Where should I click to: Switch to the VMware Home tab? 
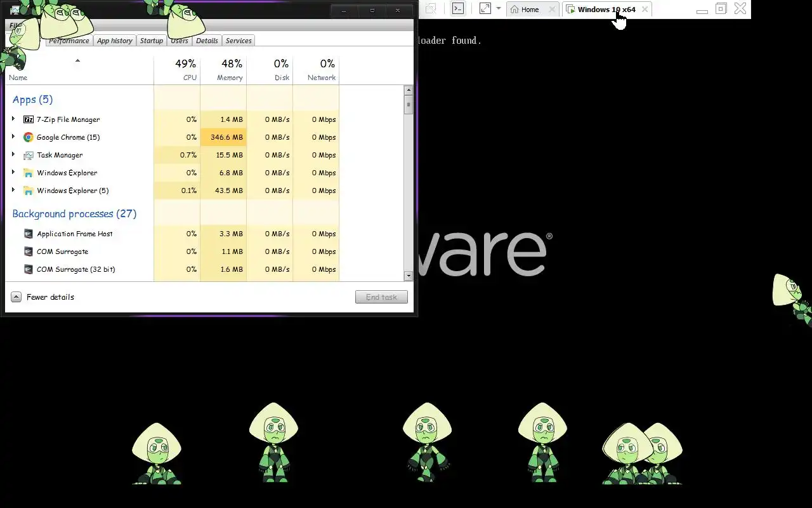point(532,10)
